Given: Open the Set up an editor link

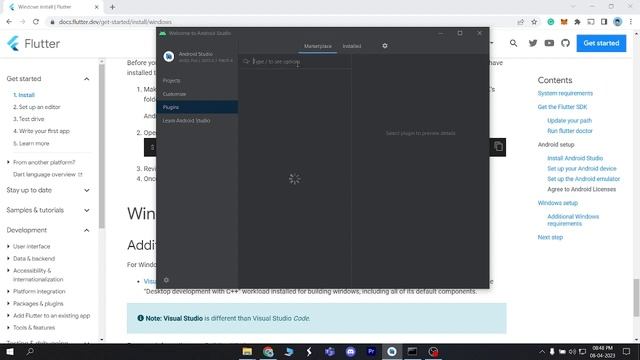Looking at the screenshot, I should pyautogui.click(x=37, y=107).
